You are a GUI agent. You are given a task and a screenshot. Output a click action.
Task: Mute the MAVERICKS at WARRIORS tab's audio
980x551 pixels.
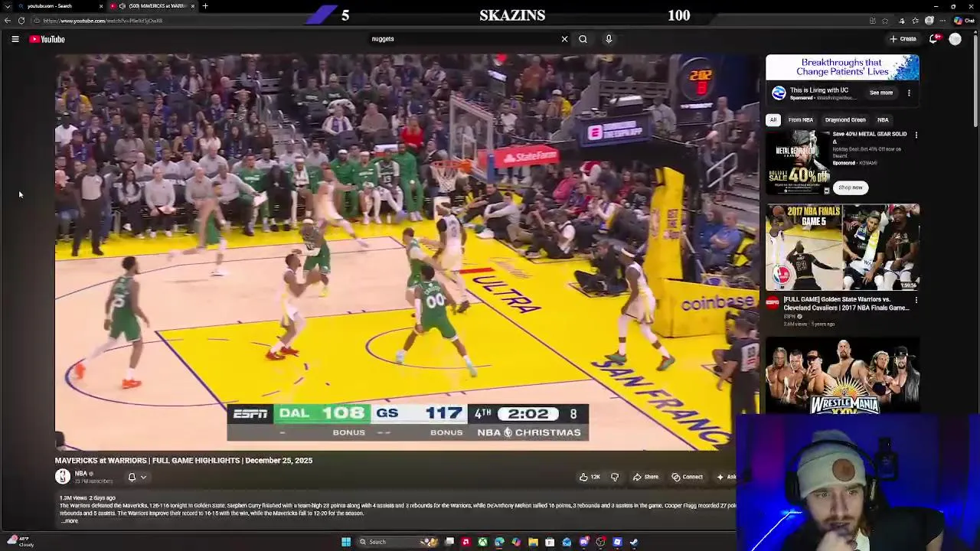pos(122,6)
